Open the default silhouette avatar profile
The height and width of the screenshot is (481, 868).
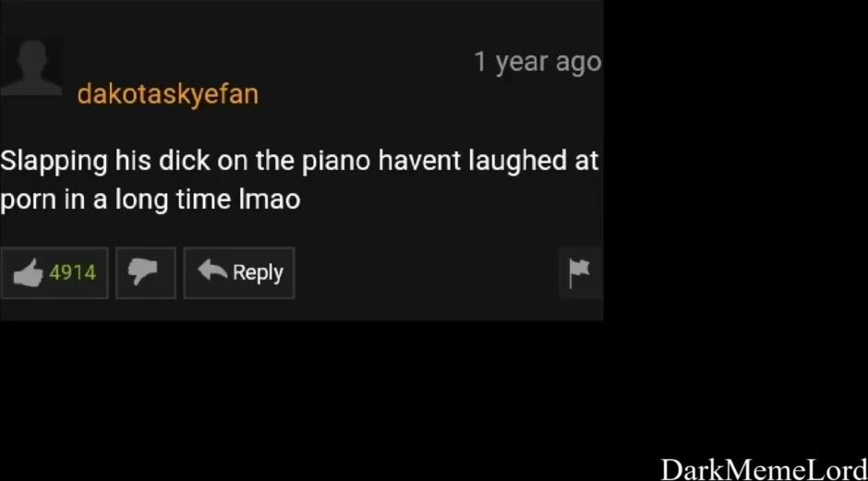(x=31, y=67)
